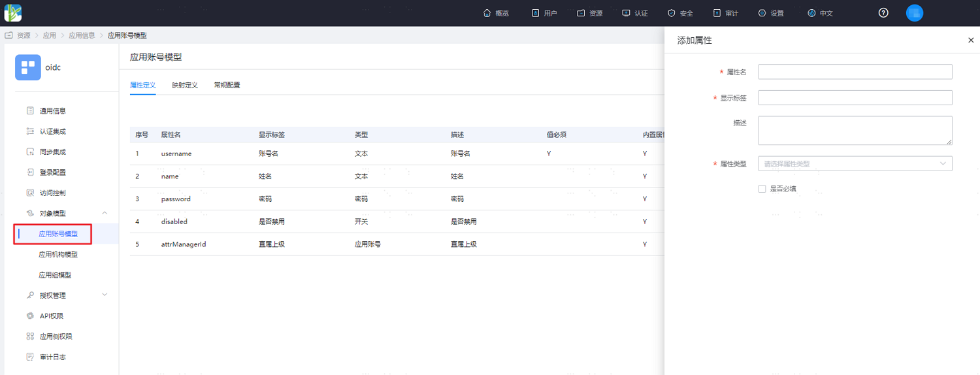Expand the 授权管理 section chevron

(x=105, y=295)
